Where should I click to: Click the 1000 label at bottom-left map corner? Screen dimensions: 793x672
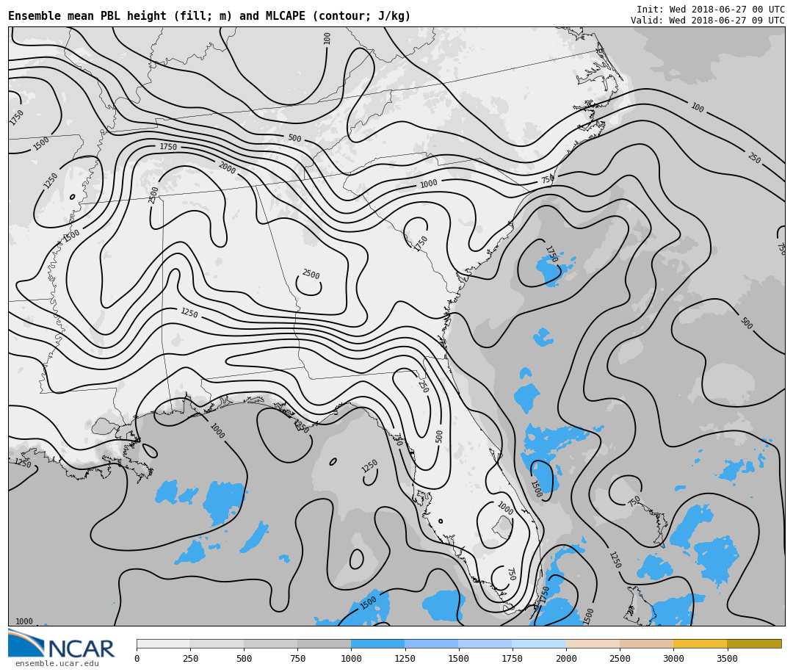pos(24,621)
